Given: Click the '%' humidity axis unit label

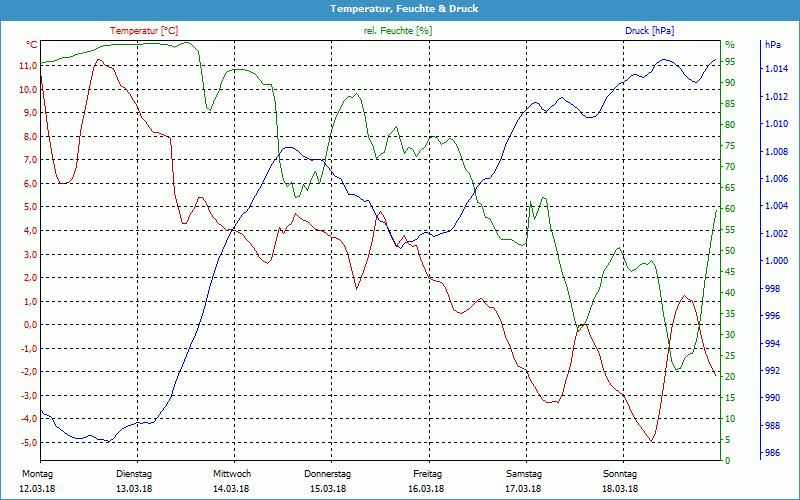Looking at the screenshot, I should (730, 45).
